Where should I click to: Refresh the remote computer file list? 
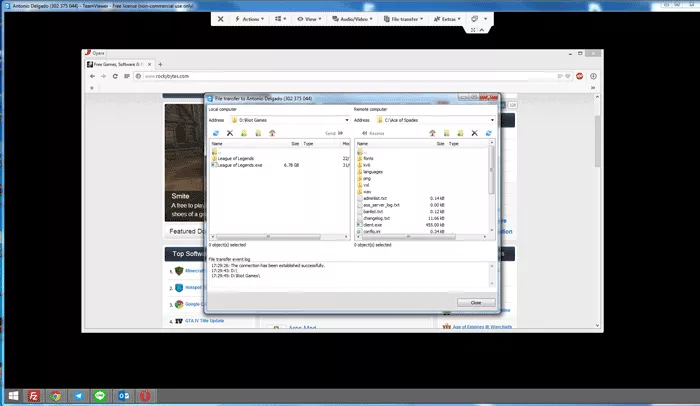(488, 133)
